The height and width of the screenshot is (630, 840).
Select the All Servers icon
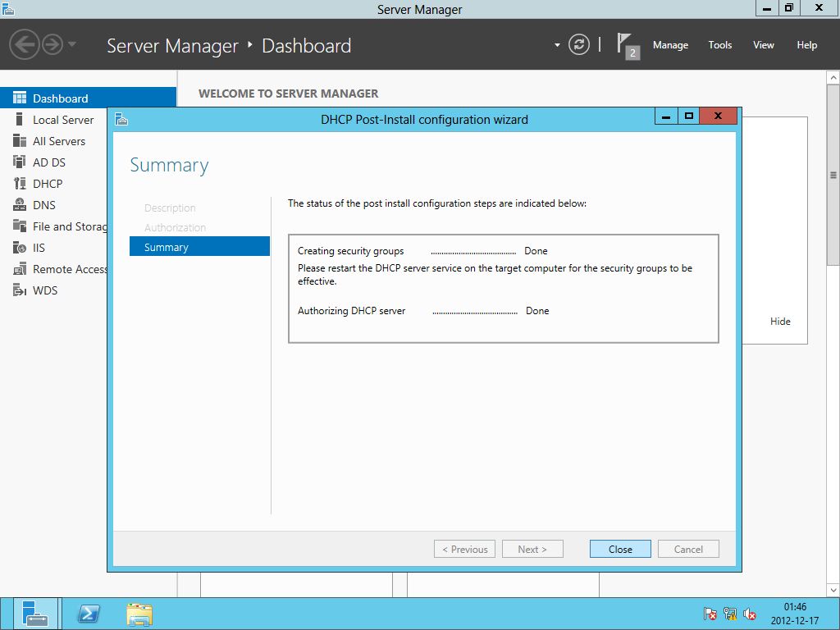[20, 141]
